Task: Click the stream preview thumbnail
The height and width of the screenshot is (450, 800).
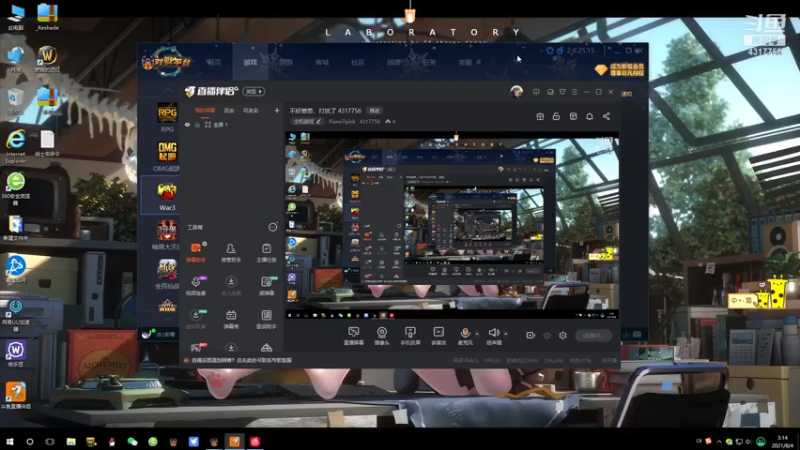Action: pyautogui.click(x=452, y=226)
